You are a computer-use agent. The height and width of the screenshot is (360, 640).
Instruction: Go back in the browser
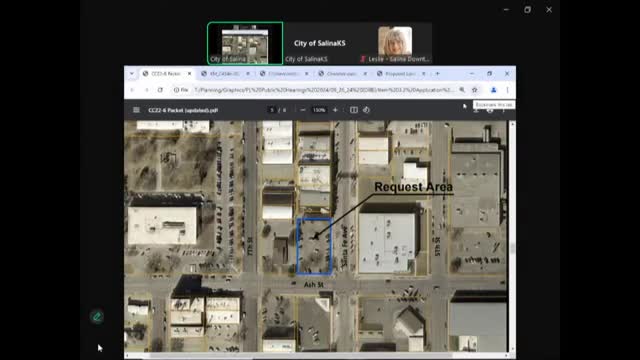132,90
